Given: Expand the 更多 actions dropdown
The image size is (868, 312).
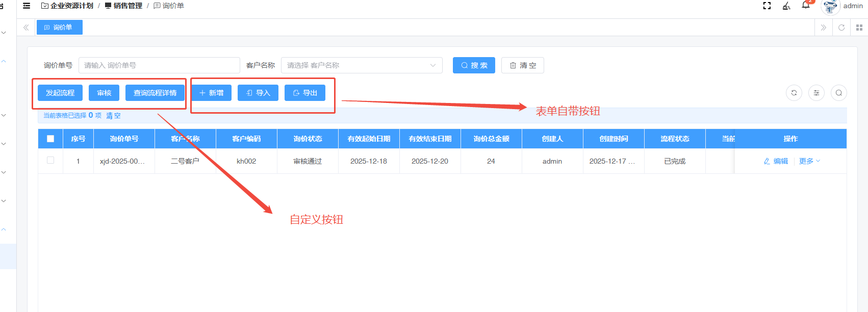Looking at the screenshot, I should pos(809,161).
